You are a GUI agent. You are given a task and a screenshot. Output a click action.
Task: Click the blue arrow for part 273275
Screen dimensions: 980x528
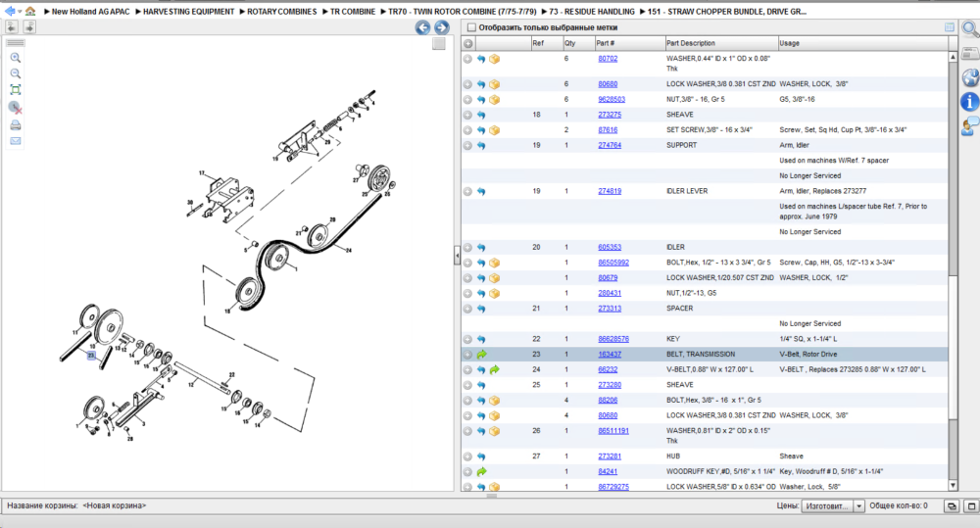[x=481, y=115]
